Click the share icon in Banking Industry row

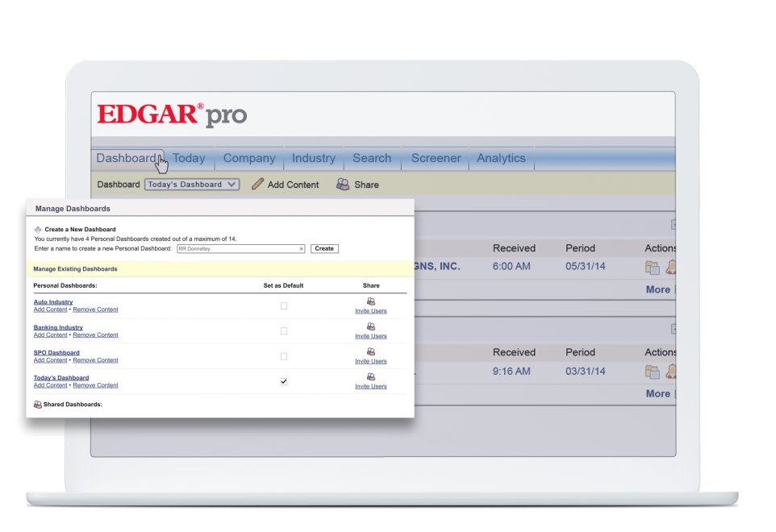371,326
